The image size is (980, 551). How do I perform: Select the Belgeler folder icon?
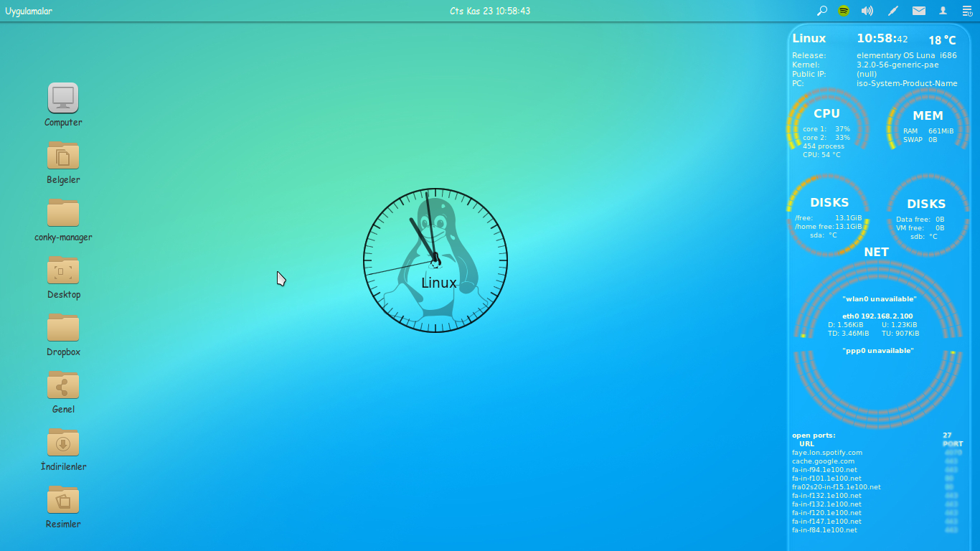click(63, 155)
